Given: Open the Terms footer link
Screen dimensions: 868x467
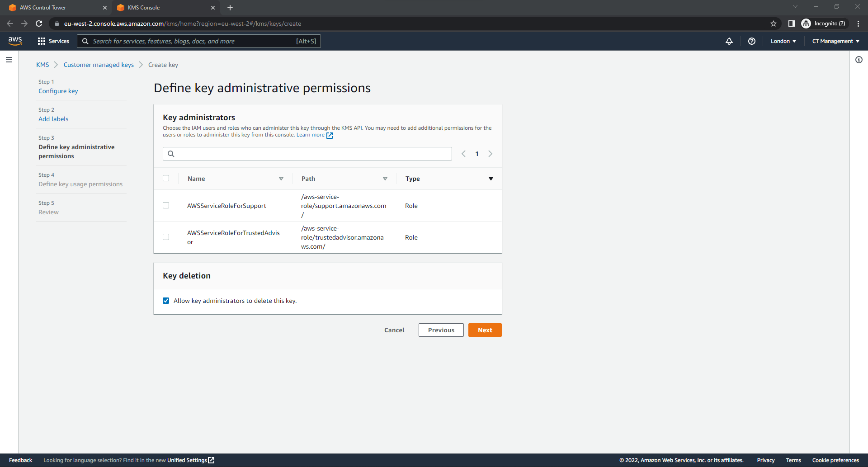Looking at the screenshot, I should (793, 460).
